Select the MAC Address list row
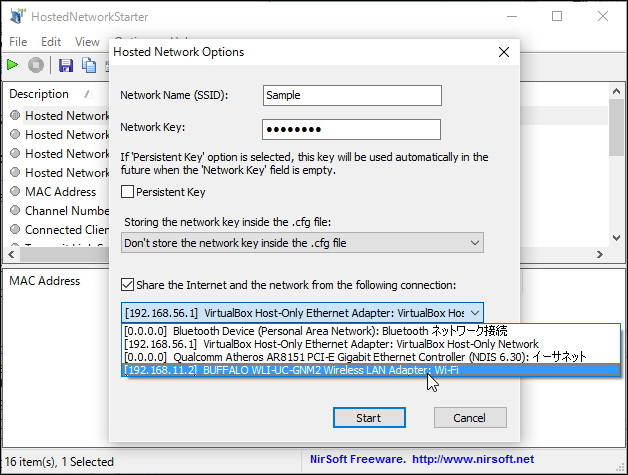This screenshot has height=475, width=628. (x=60, y=191)
